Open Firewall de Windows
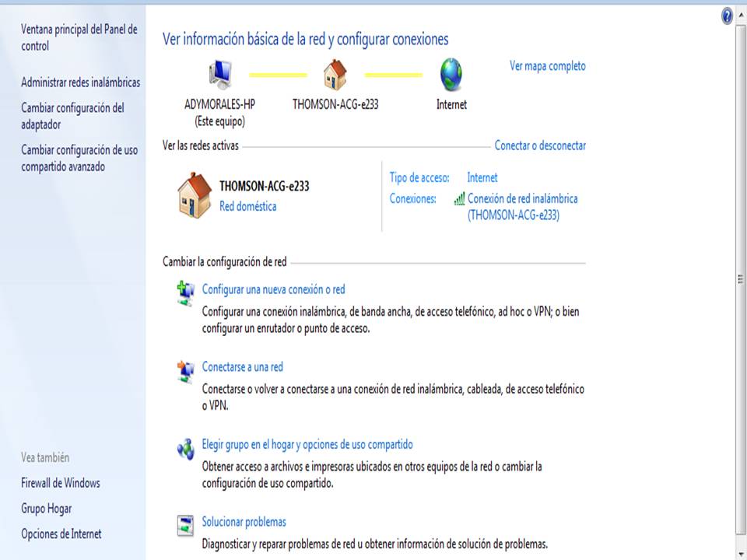The height and width of the screenshot is (560, 747). 61,483
